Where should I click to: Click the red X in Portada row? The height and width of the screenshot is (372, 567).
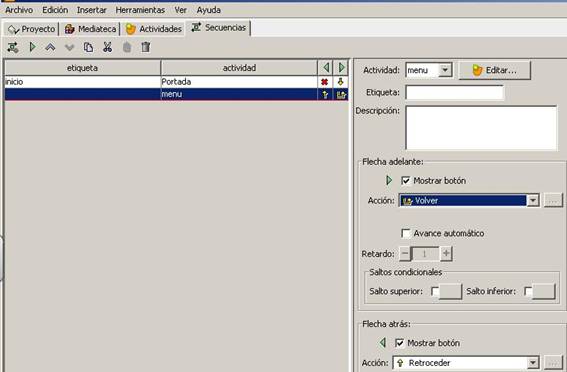(x=324, y=82)
